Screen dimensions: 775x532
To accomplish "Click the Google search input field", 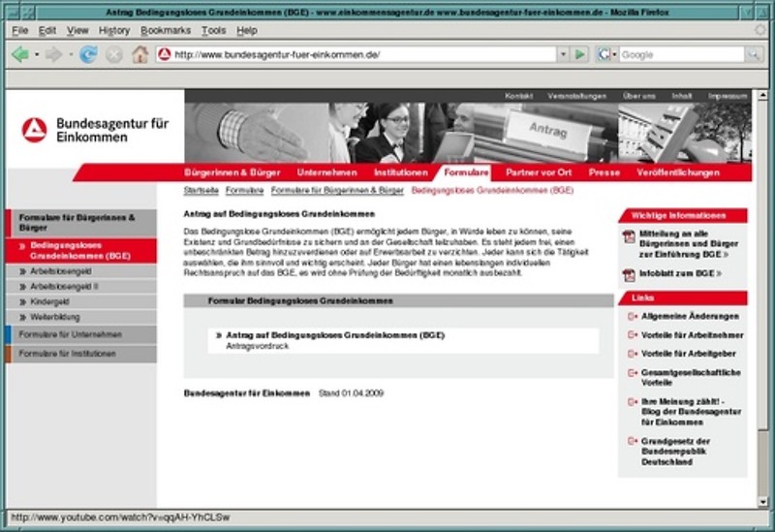I will (x=682, y=54).
